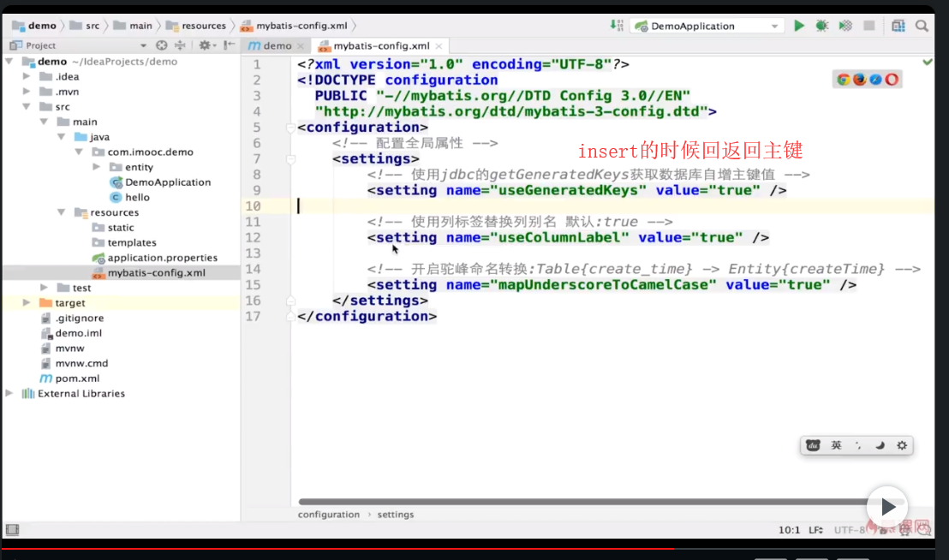Toggle tool window bars icon bottom-left
Screen dimensions: 949x560
coord(12,530)
